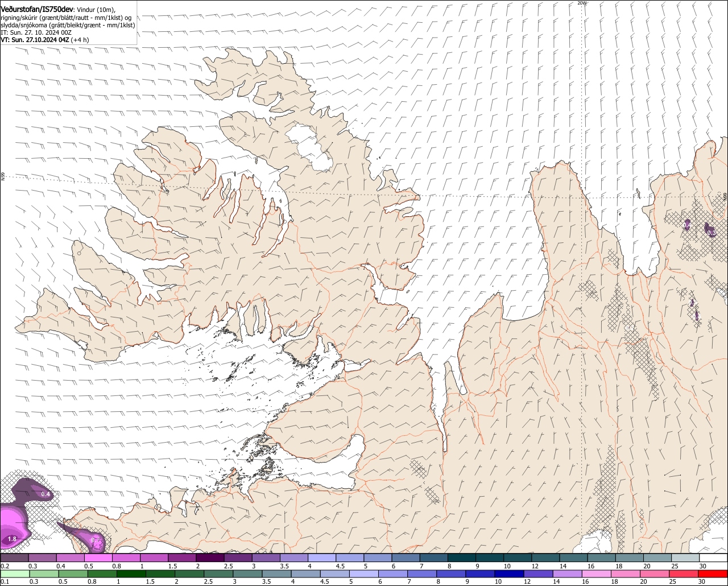
Task: Click the '0.3' value on the eastern purple blob
Action: 711,233
